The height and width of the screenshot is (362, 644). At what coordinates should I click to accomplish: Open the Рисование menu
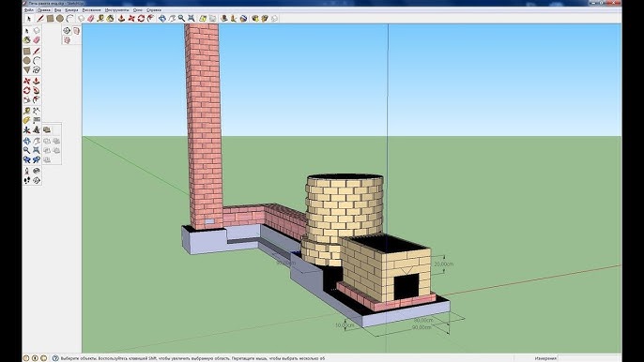[91, 10]
